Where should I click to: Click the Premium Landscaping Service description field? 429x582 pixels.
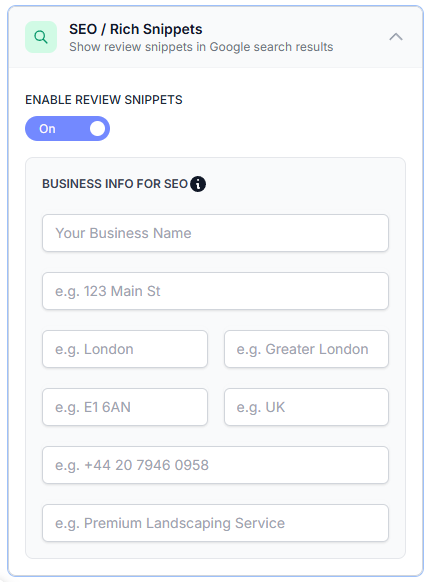coord(215,523)
